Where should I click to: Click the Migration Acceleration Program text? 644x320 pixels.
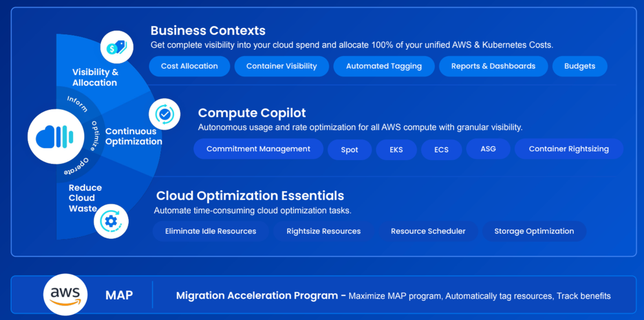pos(257,296)
